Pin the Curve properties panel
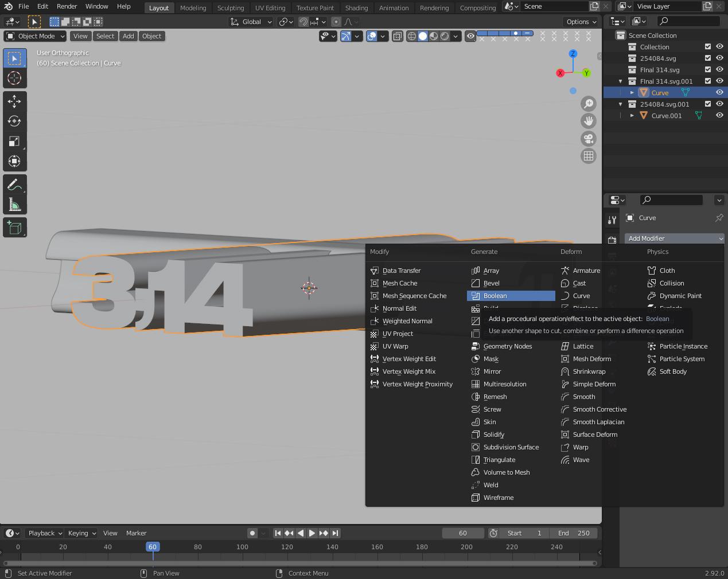 pos(719,218)
